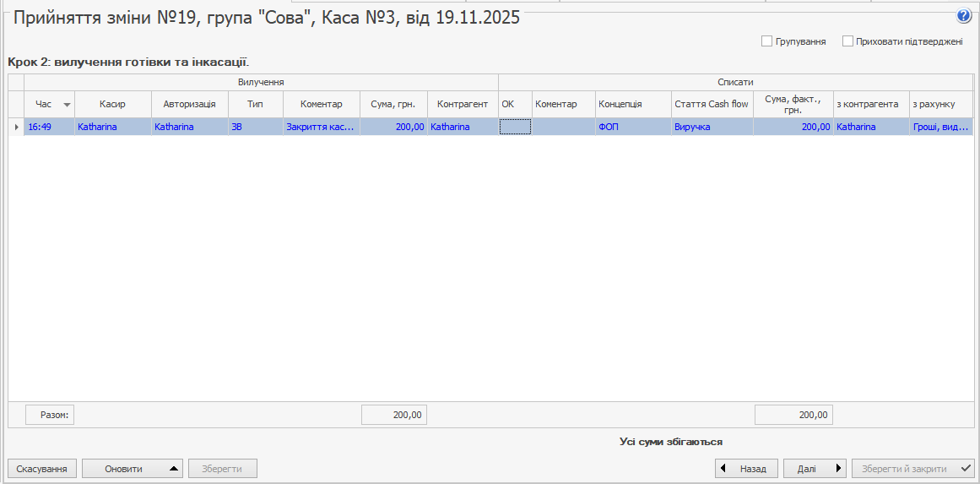Screen dimensions: 980x484
Task: Toggle the Приховати підтверджені checkbox
Action: [x=847, y=41]
